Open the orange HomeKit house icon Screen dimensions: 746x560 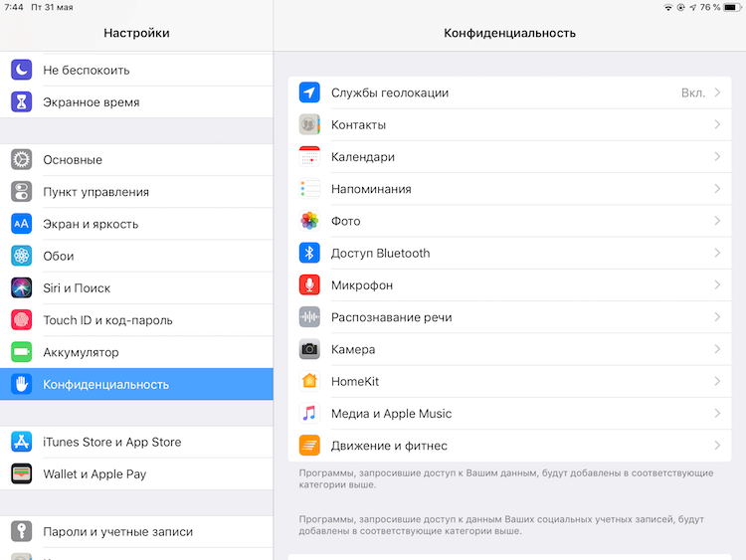(x=309, y=381)
